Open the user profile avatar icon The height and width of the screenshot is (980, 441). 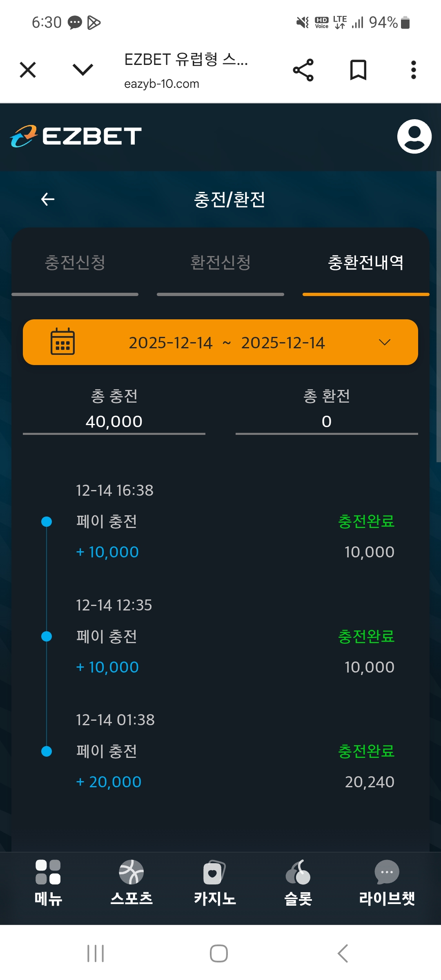pyautogui.click(x=414, y=136)
